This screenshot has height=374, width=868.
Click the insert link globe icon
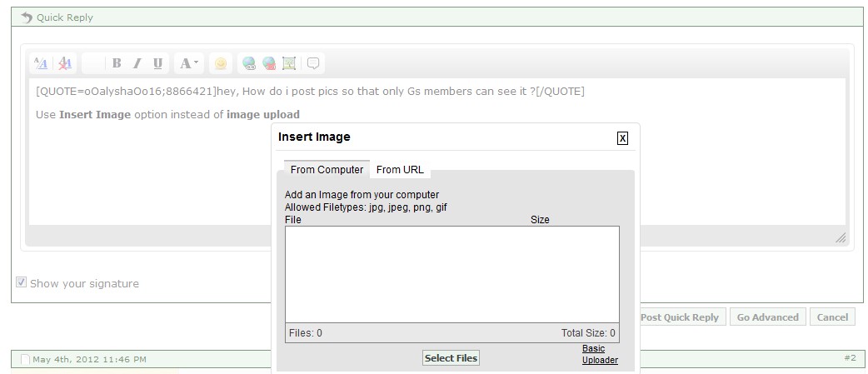248,63
